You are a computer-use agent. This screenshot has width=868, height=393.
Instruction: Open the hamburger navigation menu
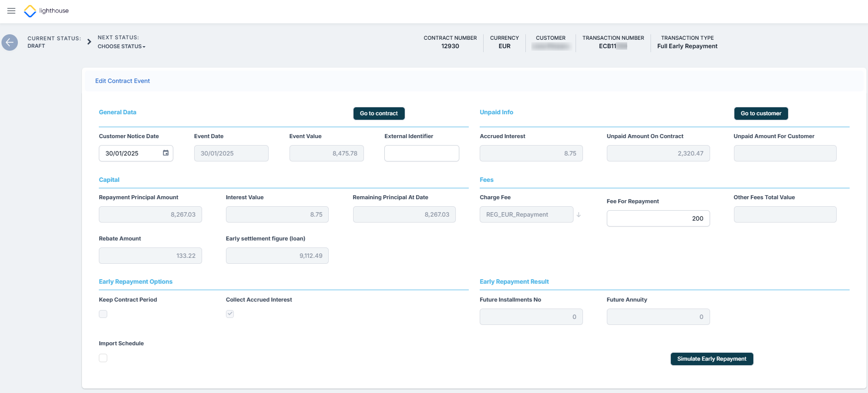pos(11,11)
